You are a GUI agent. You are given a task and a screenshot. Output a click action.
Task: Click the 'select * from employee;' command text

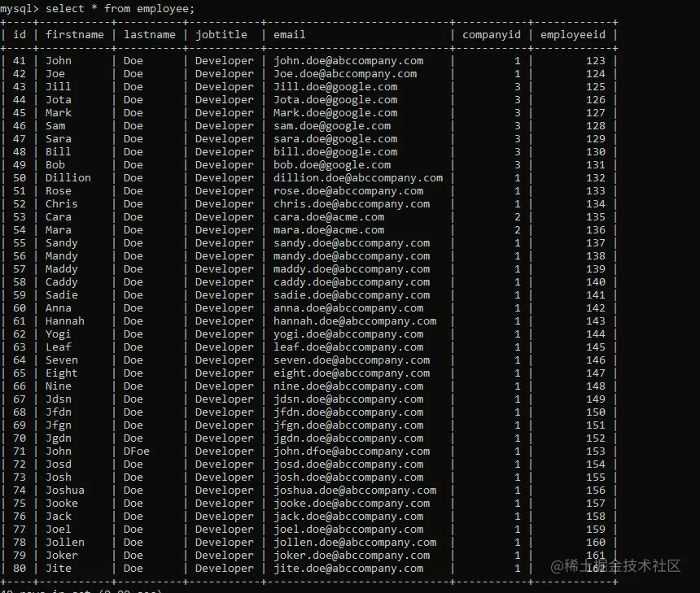click(x=120, y=8)
